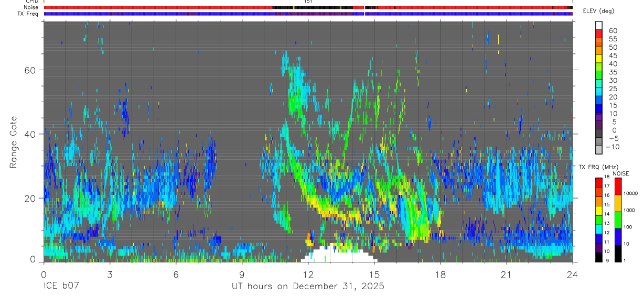This screenshot has width=644, height=297.
Task: Click the blue swatch in the NOISE colorbar
Action: 618,236
